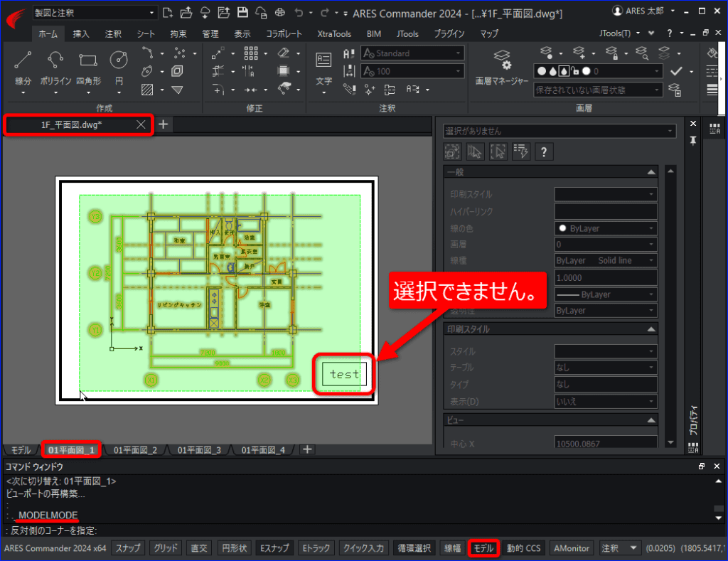Click the save icon in title toolbar
The image size is (728, 561).
242,13
